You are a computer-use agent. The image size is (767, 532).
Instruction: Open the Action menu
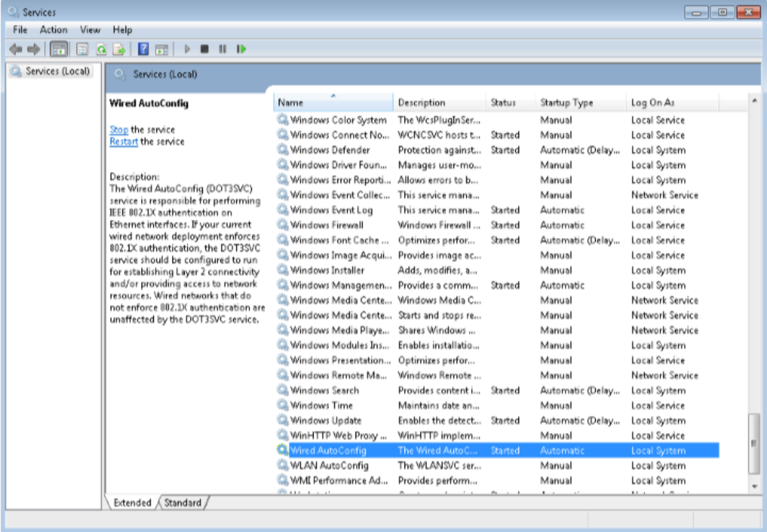click(x=53, y=30)
